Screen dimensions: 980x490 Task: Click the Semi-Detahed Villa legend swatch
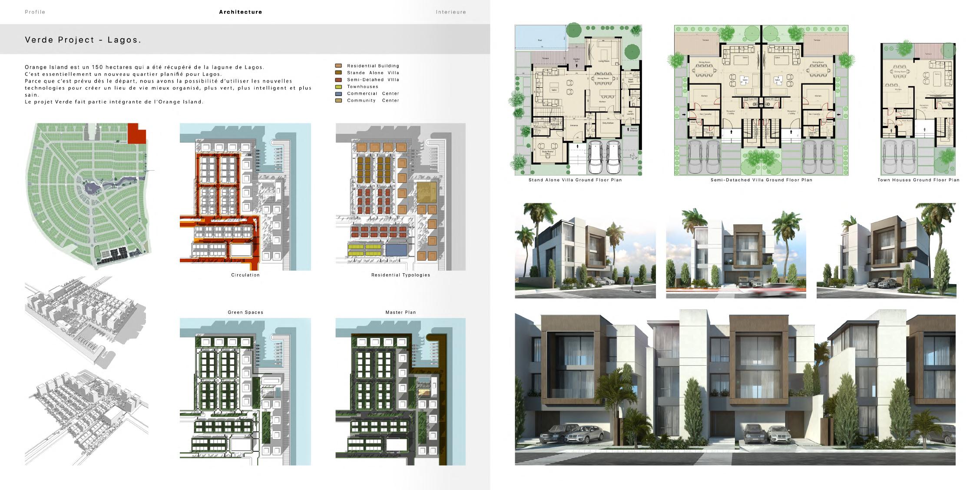click(x=338, y=80)
